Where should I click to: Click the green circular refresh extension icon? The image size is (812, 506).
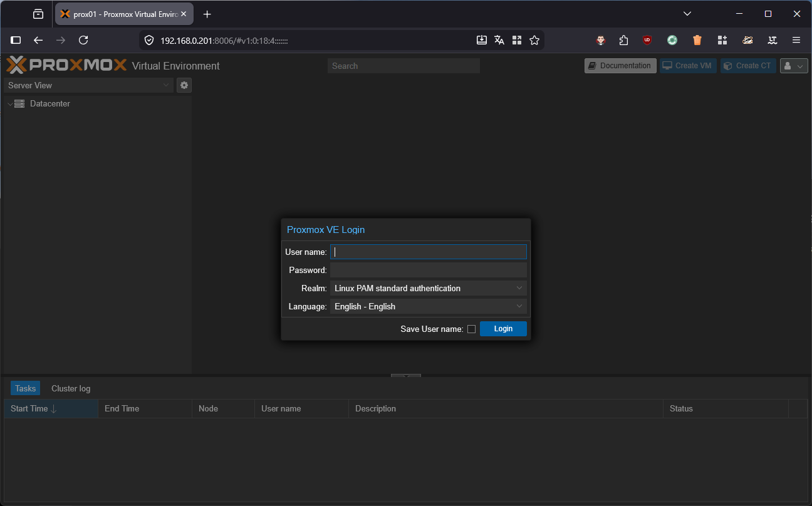tap(672, 40)
